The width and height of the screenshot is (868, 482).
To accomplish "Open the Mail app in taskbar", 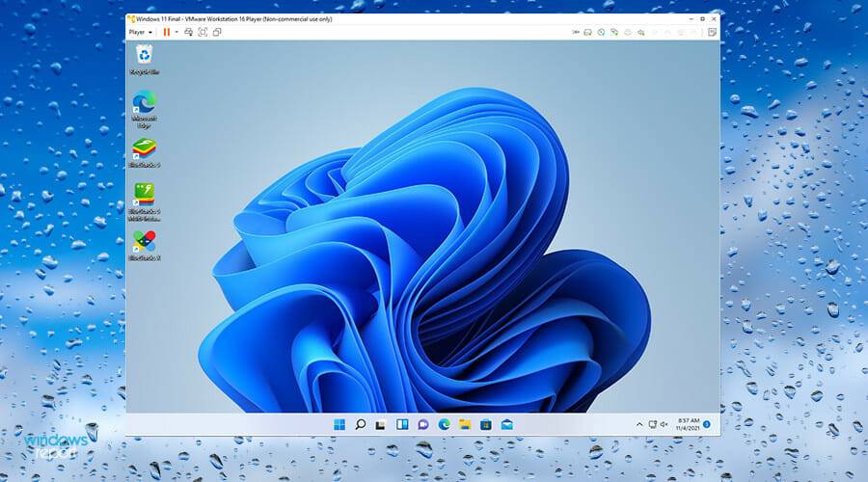I will pyautogui.click(x=507, y=424).
